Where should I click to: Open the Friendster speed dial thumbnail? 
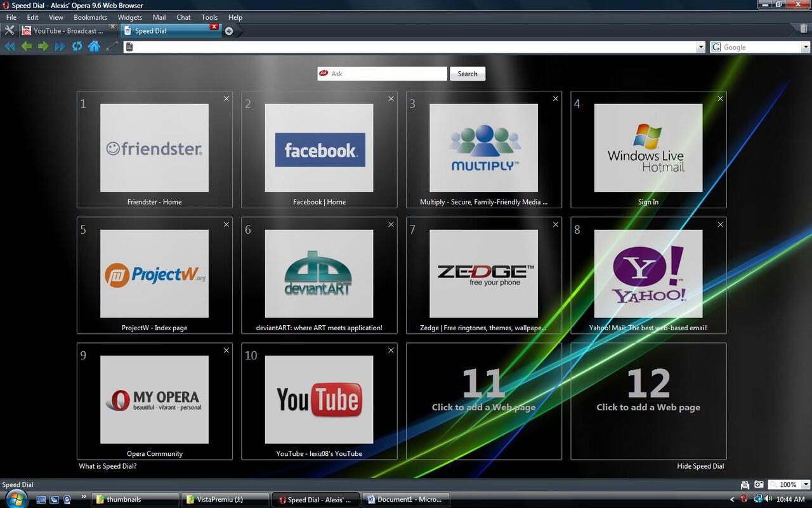(154, 148)
